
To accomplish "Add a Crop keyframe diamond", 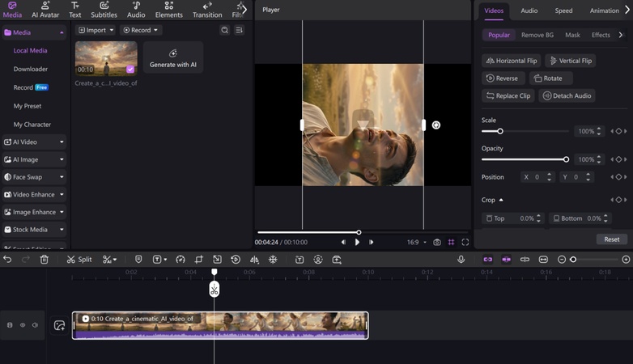I will (618, 200).
